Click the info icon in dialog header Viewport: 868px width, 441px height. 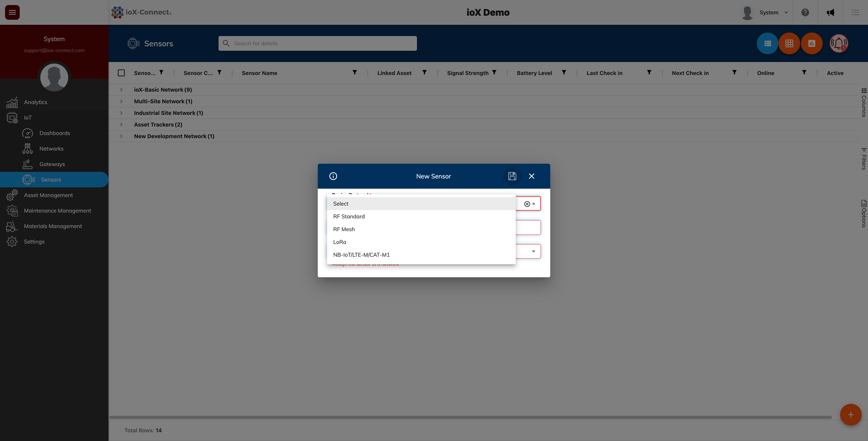(x=333, y=176)
